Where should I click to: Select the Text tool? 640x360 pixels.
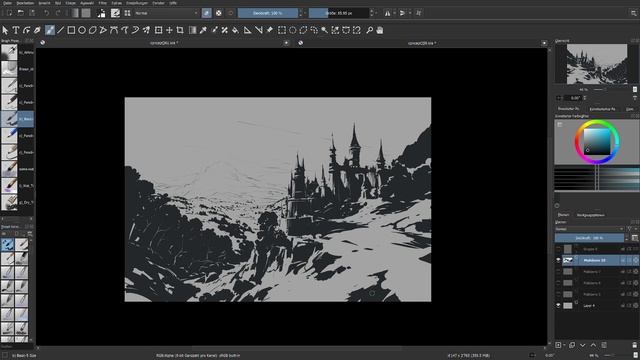(x=16, y=30)
